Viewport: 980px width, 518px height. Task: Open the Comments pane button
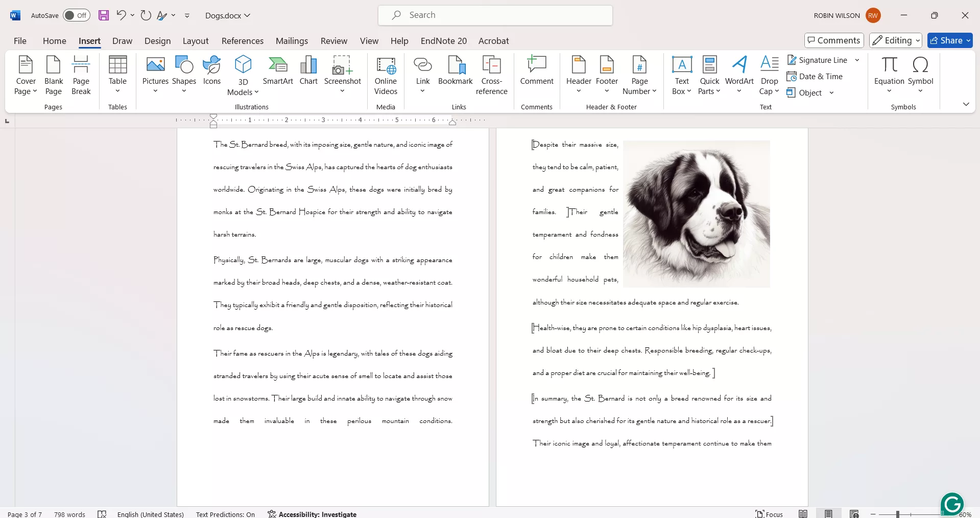point(833,40)
